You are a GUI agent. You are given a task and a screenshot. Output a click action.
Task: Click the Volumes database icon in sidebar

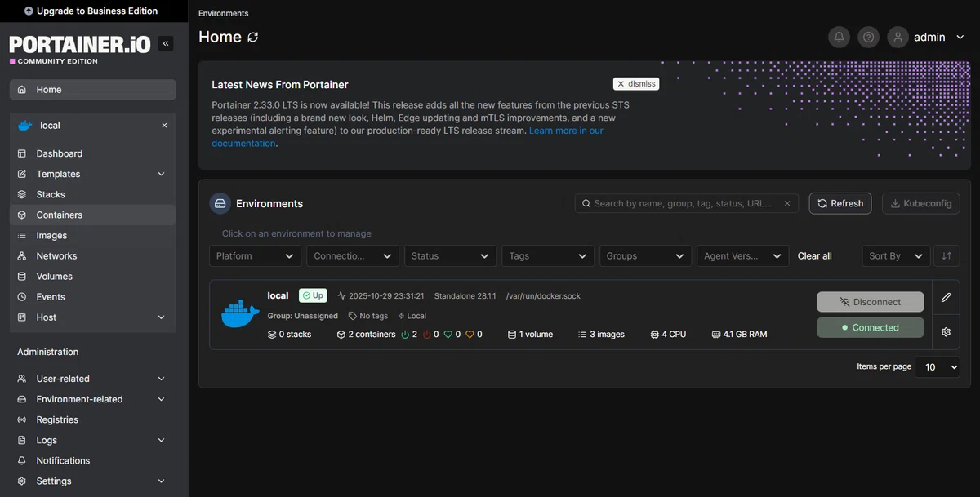click(x=22, y=276)
